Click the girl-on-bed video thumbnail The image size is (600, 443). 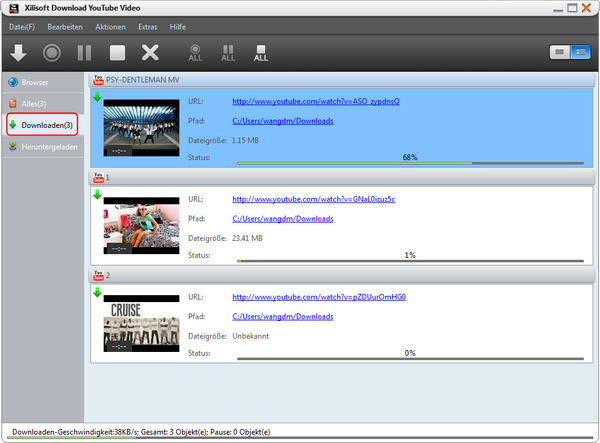pos(141,226)
